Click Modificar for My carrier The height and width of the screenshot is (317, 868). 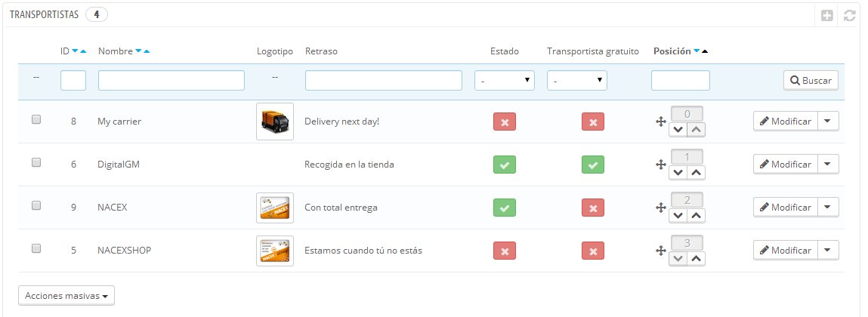(785, 122)
